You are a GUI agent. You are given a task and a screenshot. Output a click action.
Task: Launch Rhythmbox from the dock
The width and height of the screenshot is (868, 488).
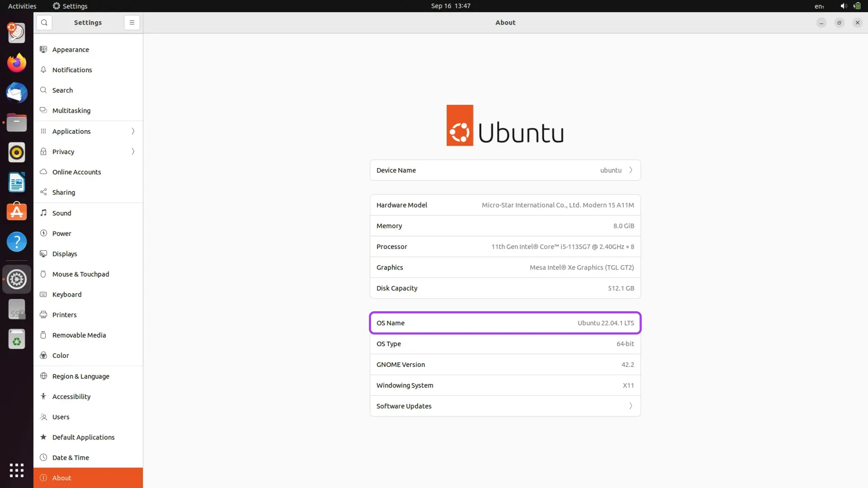[17, 152]
